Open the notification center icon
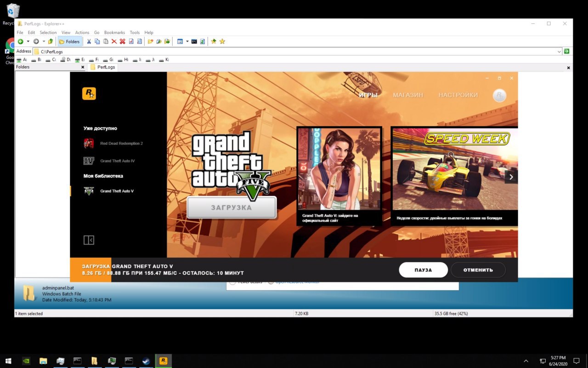The width and height of the screenshot is (588, 368). click(x=577, y=361)
